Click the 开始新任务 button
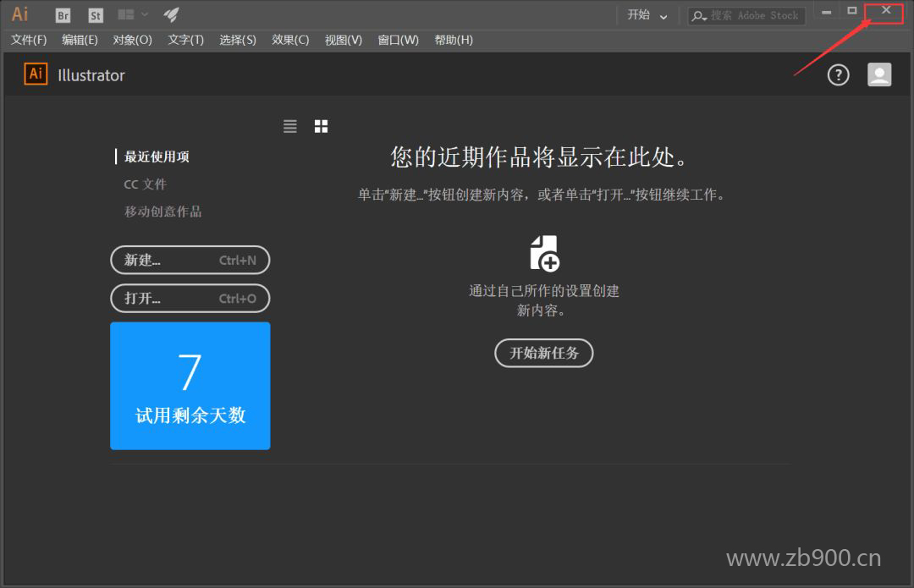Image resolution: width=914 pixels, height=588 pixels. coord(543,353)
